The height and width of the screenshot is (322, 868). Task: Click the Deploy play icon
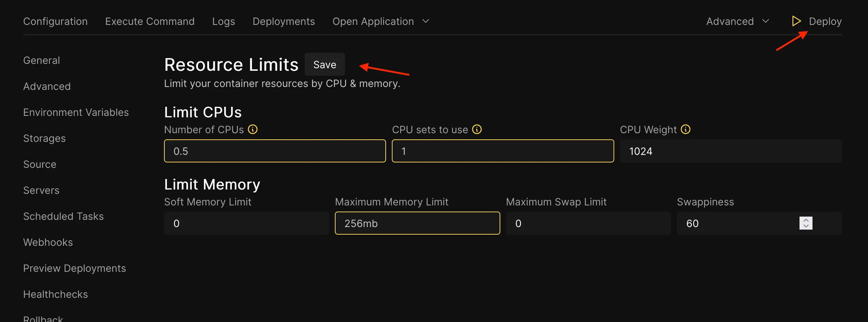click(796, 21)
